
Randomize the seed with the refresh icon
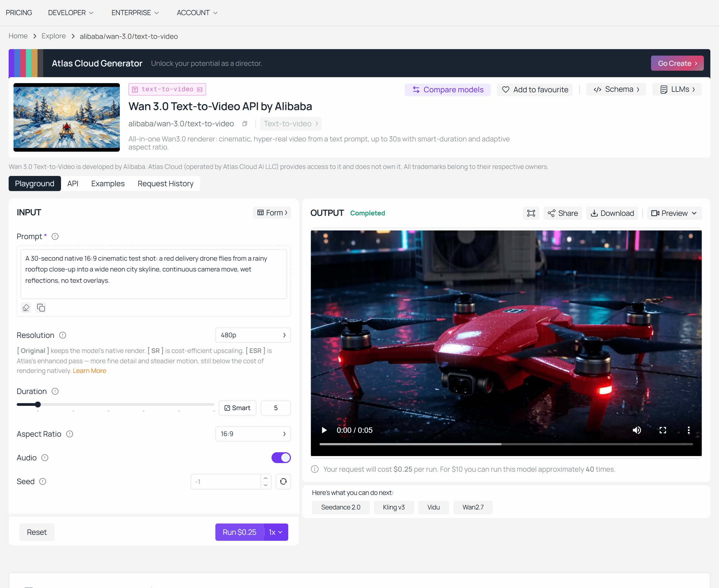[x=283, y=481]
